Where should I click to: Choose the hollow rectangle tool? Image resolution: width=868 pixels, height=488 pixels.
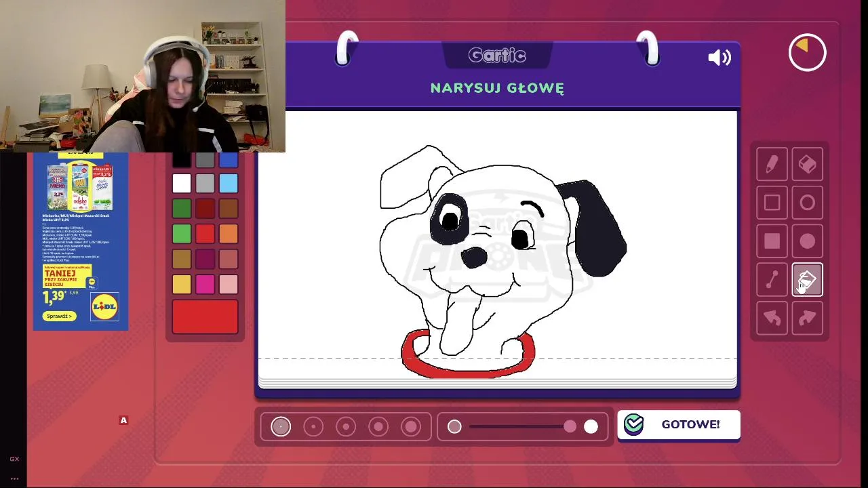[772, 203]
